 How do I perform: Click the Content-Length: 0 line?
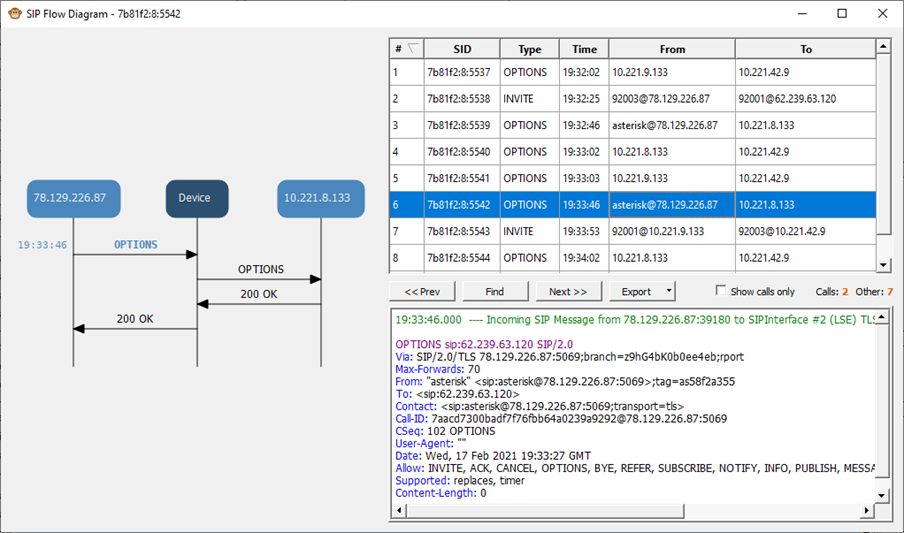coord(440,493)
